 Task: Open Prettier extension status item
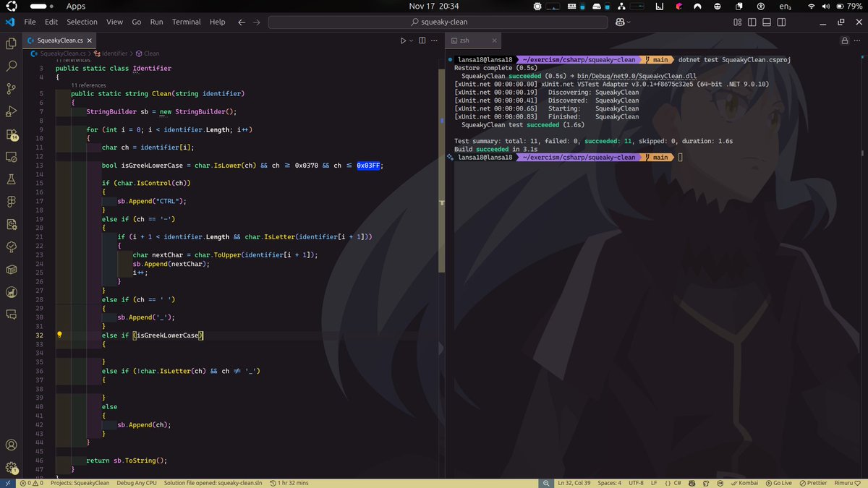pyautogui.click(x=814, y=482)
